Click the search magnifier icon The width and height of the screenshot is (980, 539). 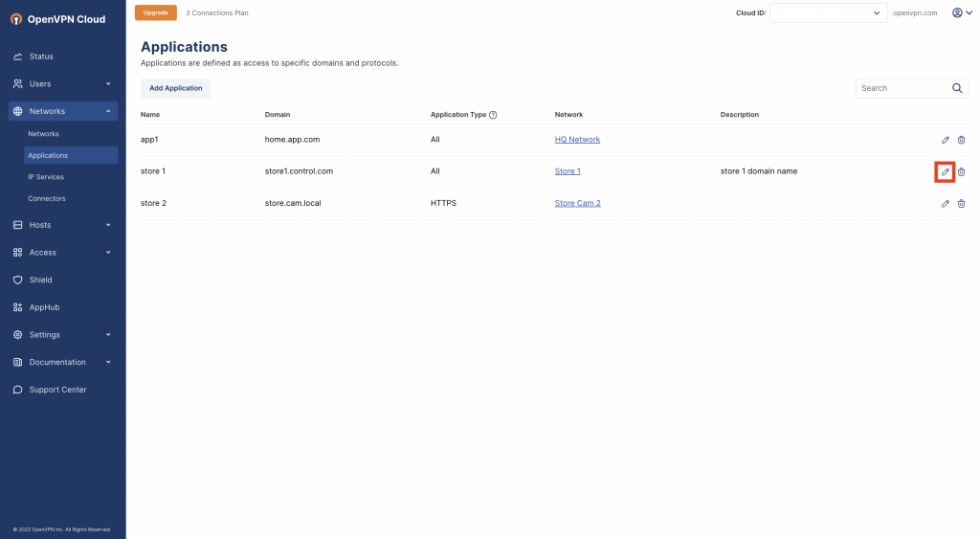tap(957, 88)
